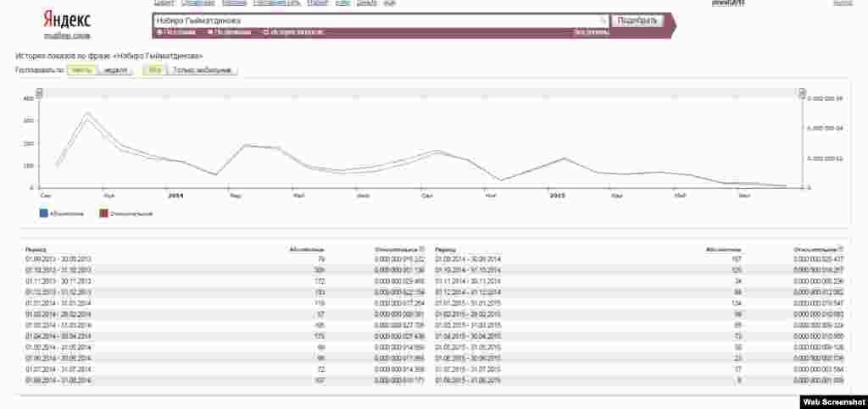This screenshot has height=409, width=868.
Task: Click help icon beside right table's relative column
Action: tap(839, 250)
